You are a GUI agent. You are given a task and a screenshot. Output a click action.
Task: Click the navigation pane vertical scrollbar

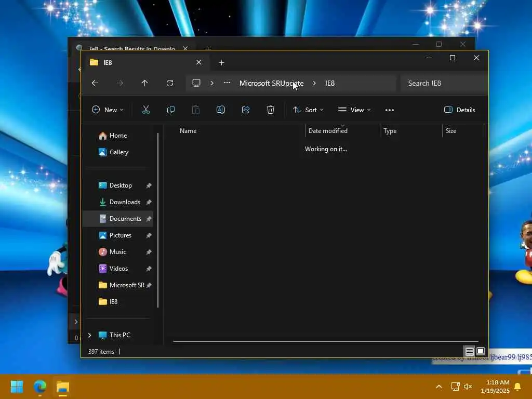coord(158,220)
